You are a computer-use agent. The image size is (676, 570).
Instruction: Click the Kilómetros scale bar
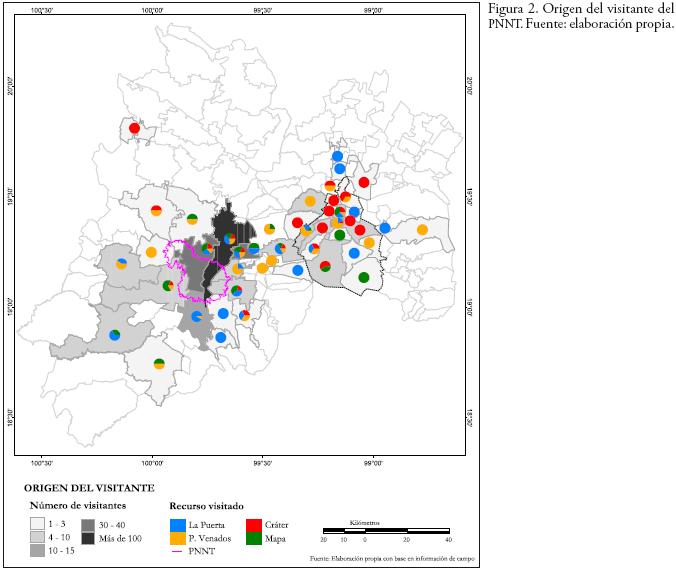[385, 530]
